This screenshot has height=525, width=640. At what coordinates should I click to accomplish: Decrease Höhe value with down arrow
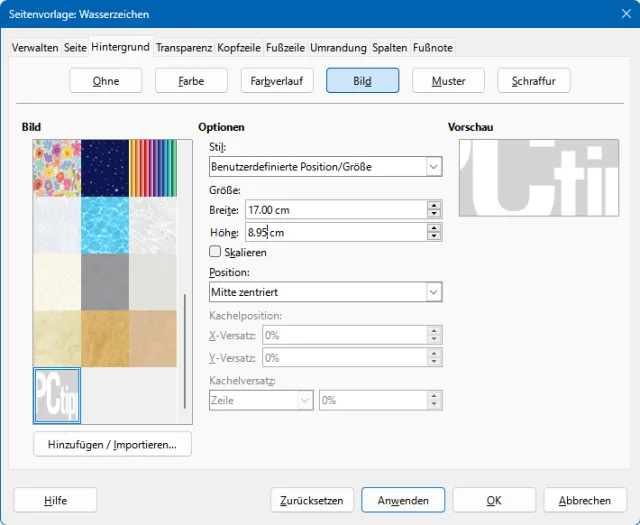click(433, 236)
